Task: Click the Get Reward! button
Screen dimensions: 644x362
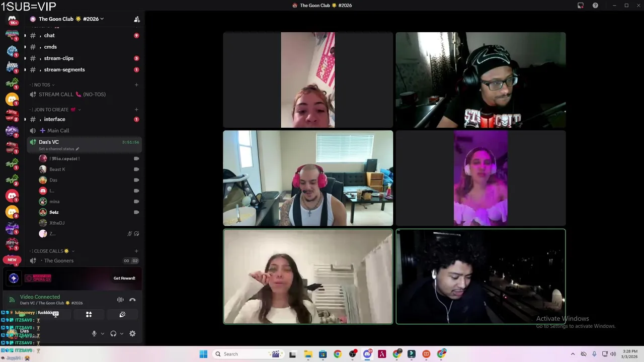Action: [124, 278]
